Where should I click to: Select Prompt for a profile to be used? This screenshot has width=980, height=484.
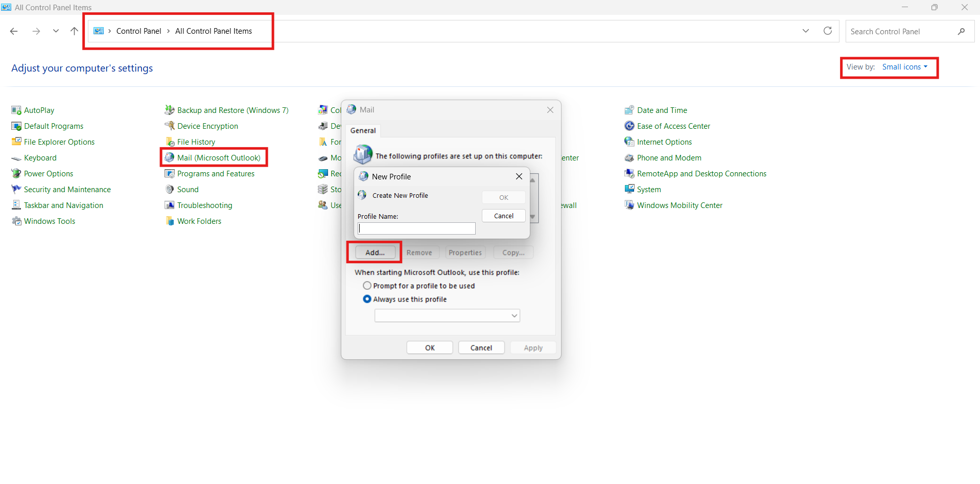tap(367, 286)
